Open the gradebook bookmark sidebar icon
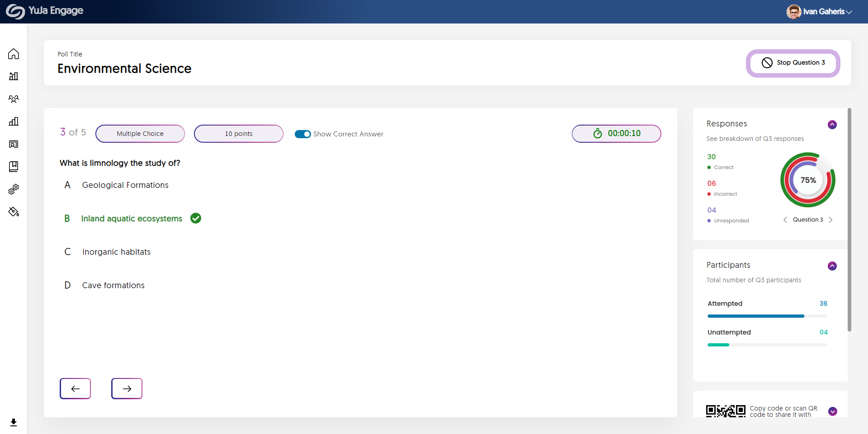This screenshot has height=434, width=868. (14, 167)
